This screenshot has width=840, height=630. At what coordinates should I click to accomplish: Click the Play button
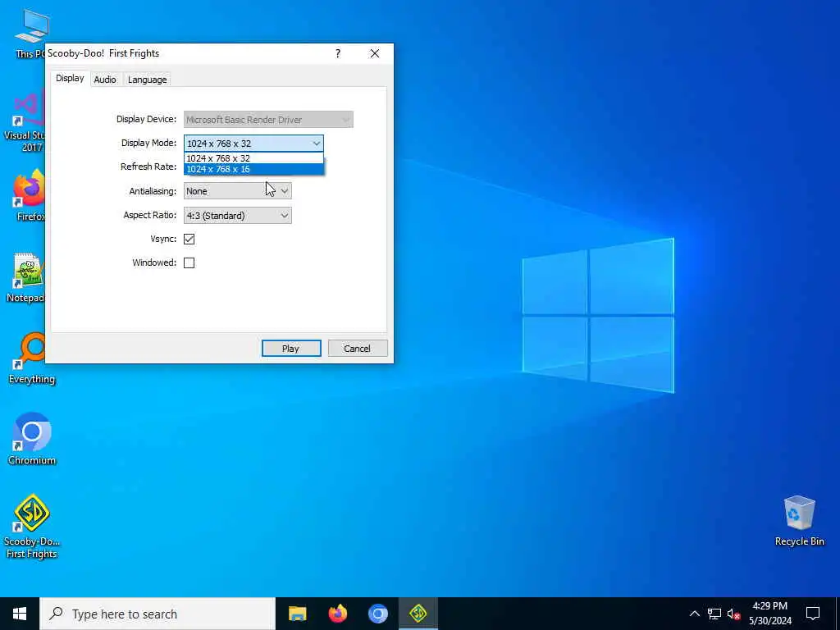[x=291, y=348]
